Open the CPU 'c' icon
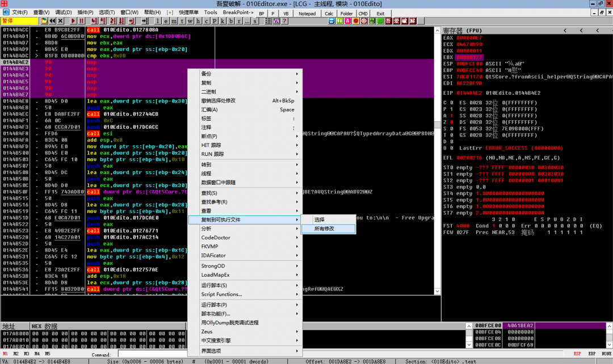 click(207, 21)
